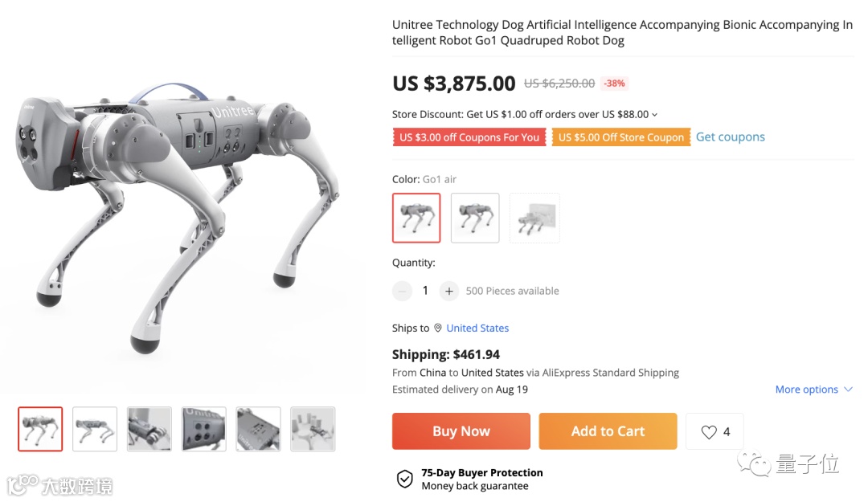Change the United States shipping destination
Image resolution: width=868 pixels, height=502 pixels.
[x=477, y=328]
